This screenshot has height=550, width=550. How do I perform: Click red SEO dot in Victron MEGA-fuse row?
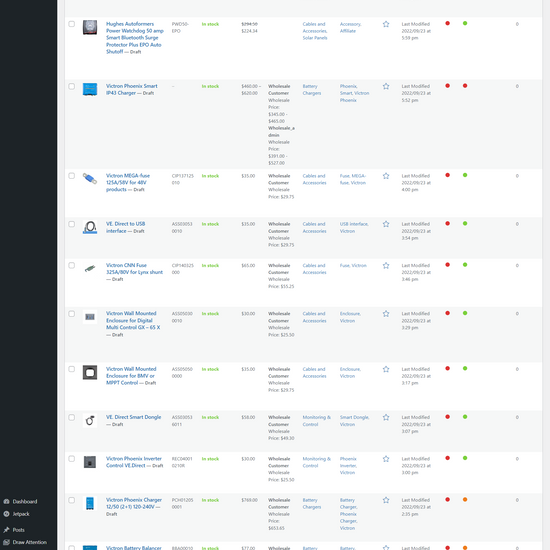pyautogui.click(x=448, y=175)
